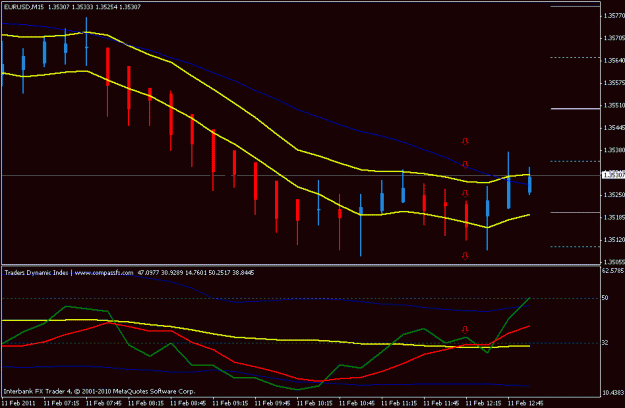Click the 1.35055 price at scale bottom
The width and height of the screenshot is (625, 408).
614,262
